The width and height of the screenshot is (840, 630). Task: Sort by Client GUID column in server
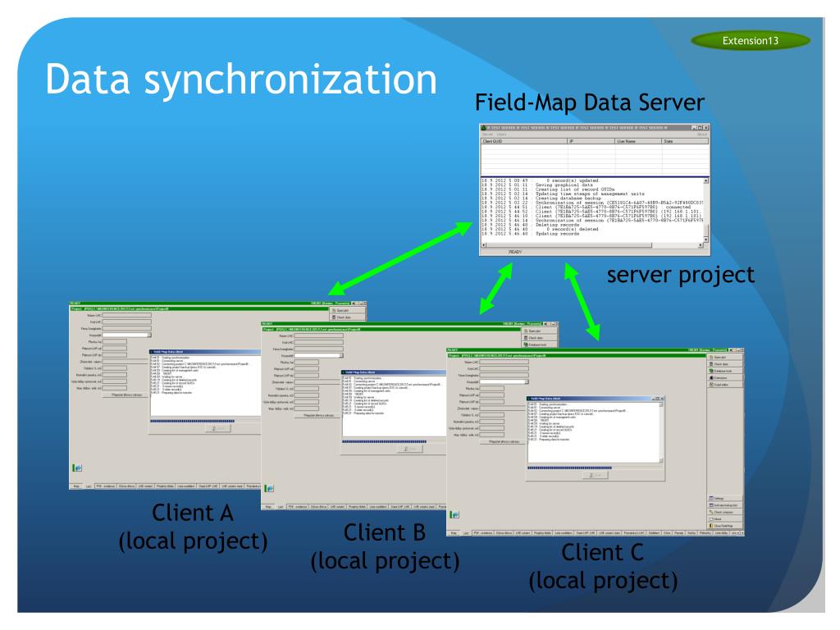pyautogui.click(x=524, y=141)
